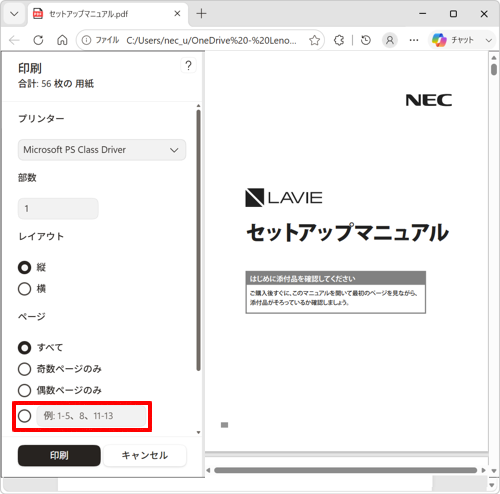Click the レイアウト section label
Viewport: 500px width, 494px height.
pyautogui.click(x=41, y=236)
